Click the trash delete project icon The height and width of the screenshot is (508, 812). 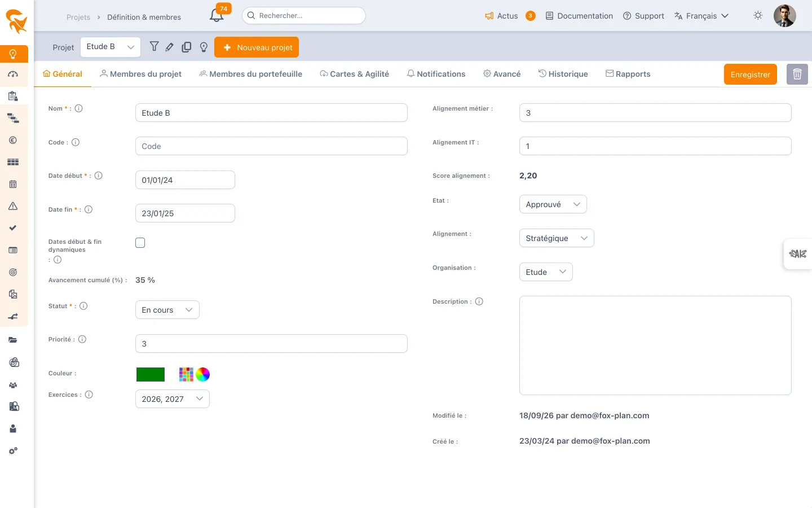point(797,74)
